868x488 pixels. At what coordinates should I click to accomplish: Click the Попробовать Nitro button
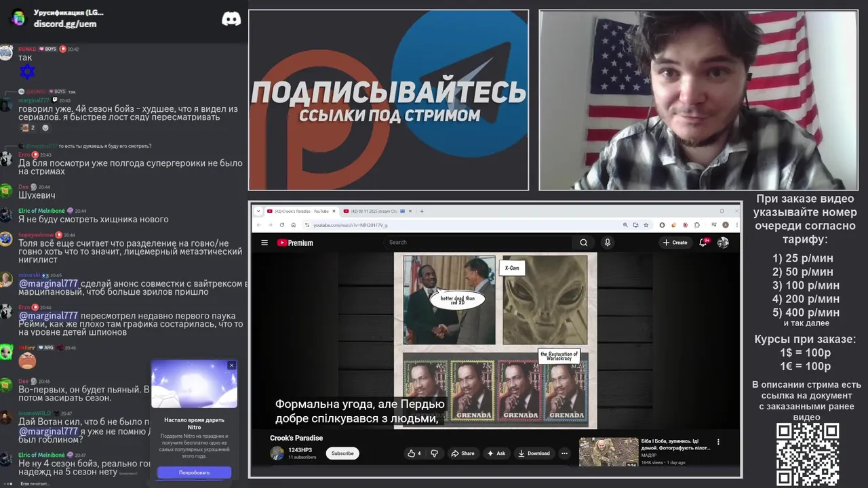click(x=195, y=472)
